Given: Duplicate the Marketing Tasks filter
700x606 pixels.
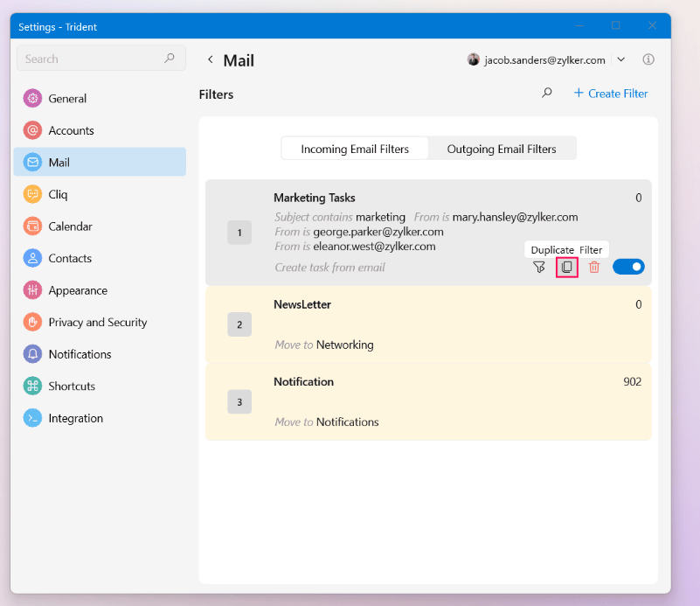Looking at the screenshot, I should coord(567,267).
